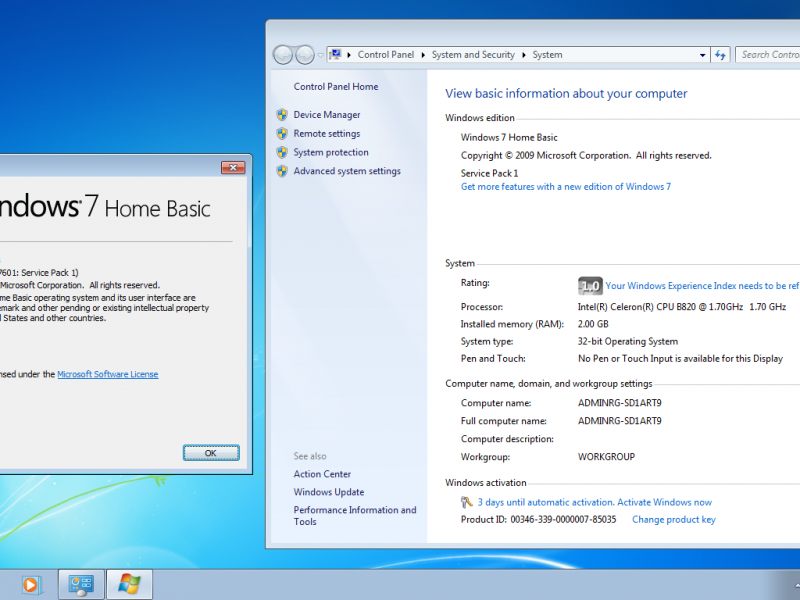Click the Service Pack 1 text in System window
800x600 pixels.
point(489,173)
